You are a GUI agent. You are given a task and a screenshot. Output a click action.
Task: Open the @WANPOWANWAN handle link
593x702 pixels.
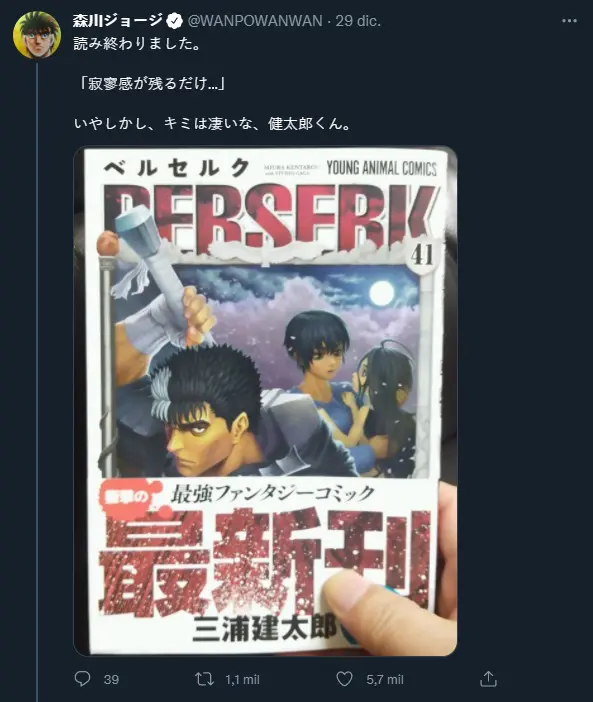coord(254,21)
